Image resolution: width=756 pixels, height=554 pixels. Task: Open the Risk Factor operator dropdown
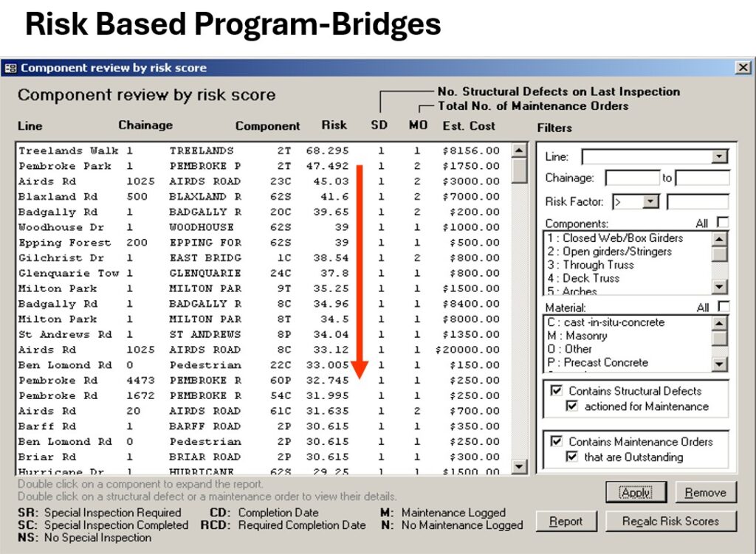coord(650,201)
